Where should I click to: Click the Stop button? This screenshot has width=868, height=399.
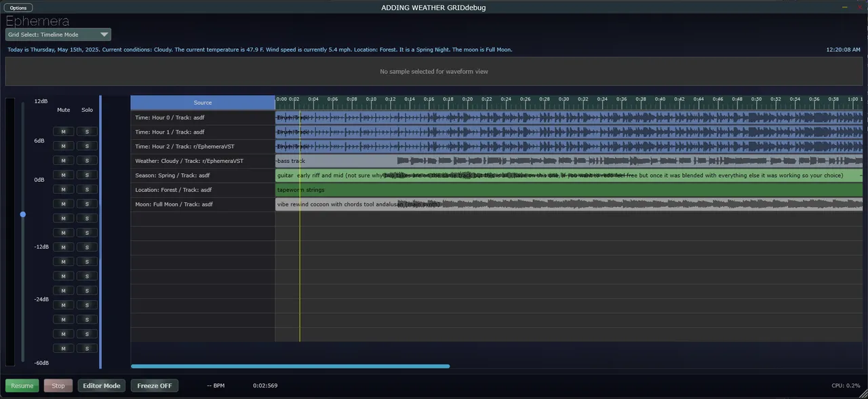(58, 385)
